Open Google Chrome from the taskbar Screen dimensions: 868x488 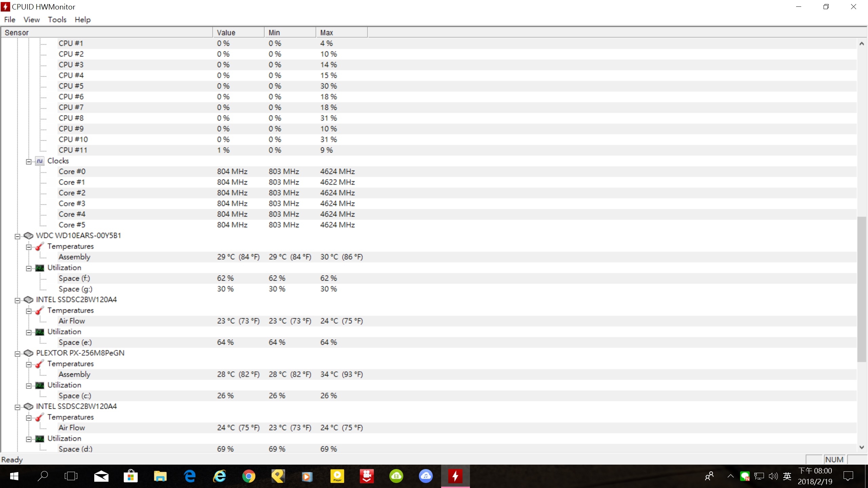click(249, 476)
